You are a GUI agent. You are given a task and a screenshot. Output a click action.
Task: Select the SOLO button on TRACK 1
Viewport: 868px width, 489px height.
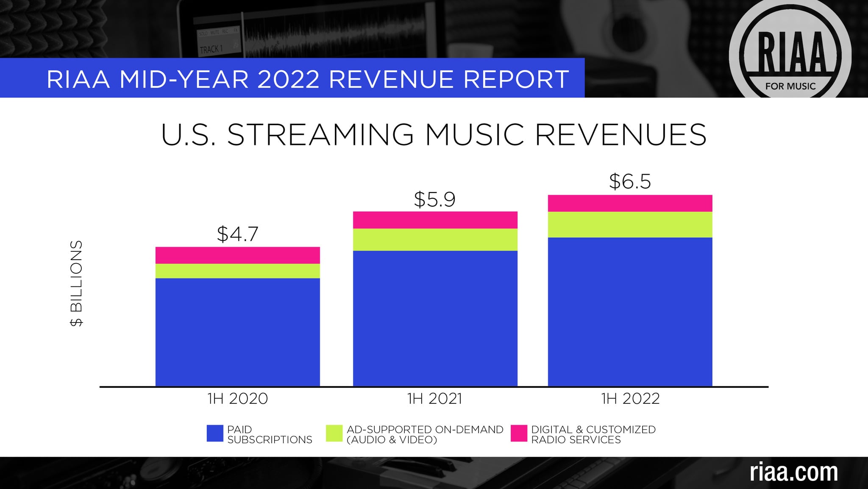pyautogui.click(x=203, y=33)
